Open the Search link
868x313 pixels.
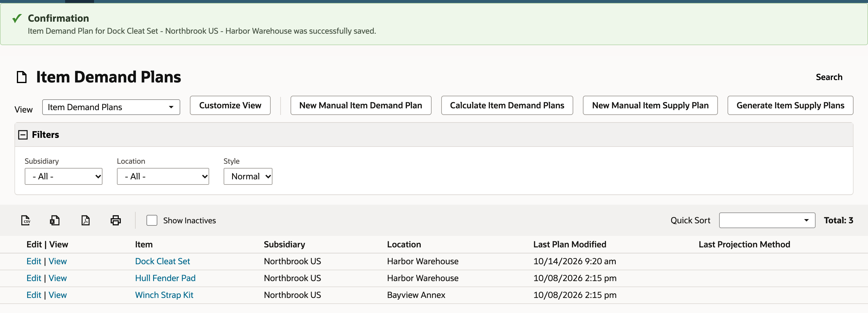(829, 77)
